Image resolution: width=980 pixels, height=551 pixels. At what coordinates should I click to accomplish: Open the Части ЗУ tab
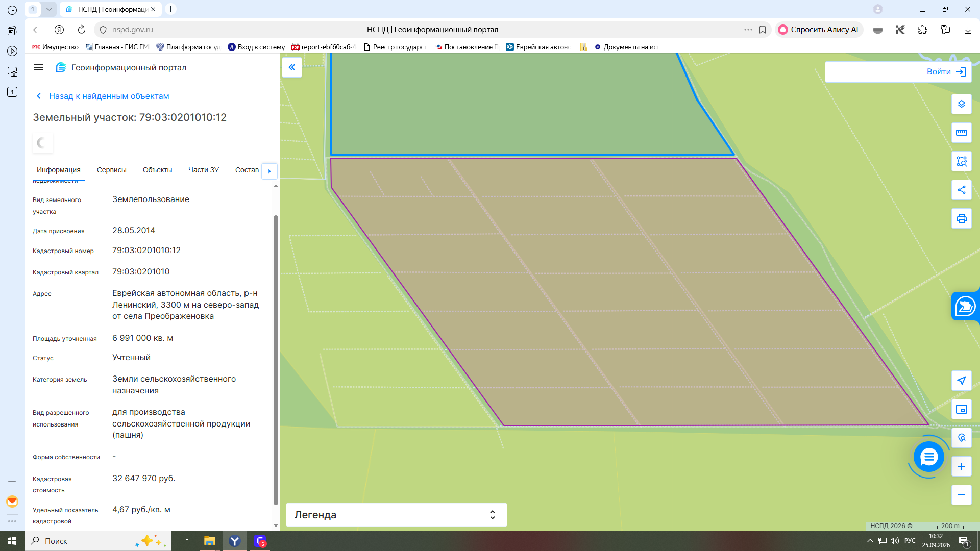203,170
